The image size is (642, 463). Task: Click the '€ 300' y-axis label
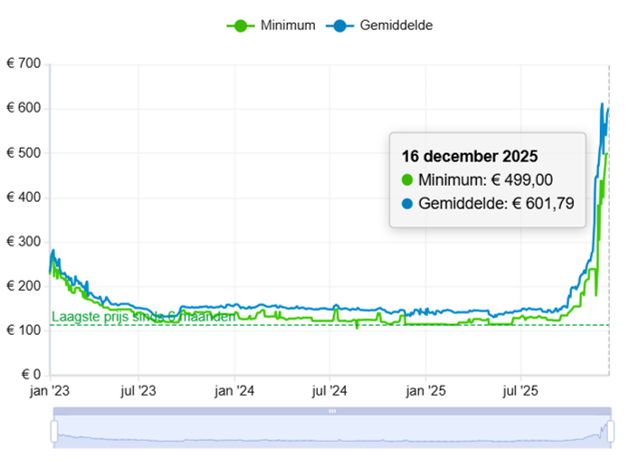pyautogui.click(x=24, y=242)
